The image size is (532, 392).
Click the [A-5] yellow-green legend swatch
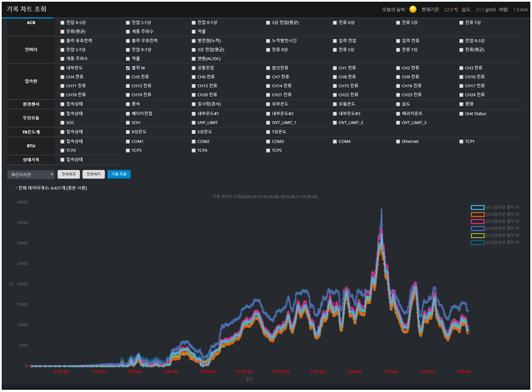click(x=477, y=235)
